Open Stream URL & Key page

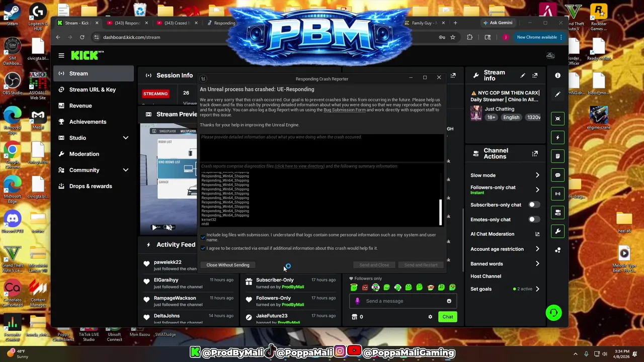coord(94,89)
